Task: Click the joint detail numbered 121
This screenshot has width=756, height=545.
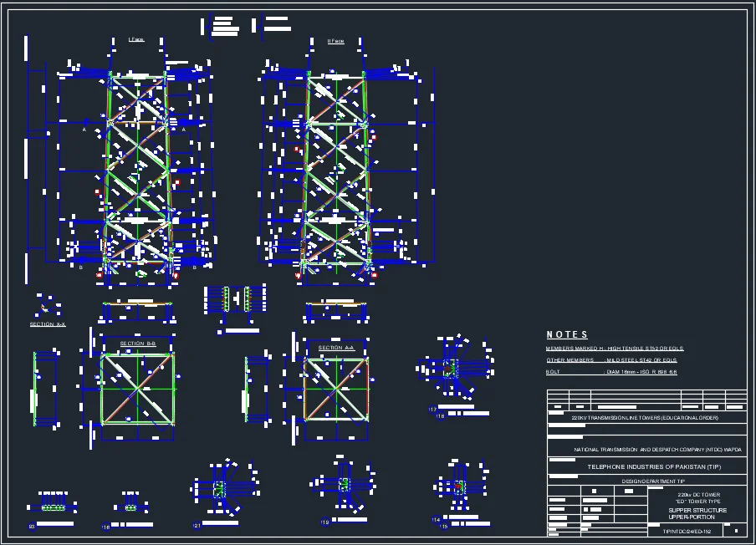Action: pos(222,489)
